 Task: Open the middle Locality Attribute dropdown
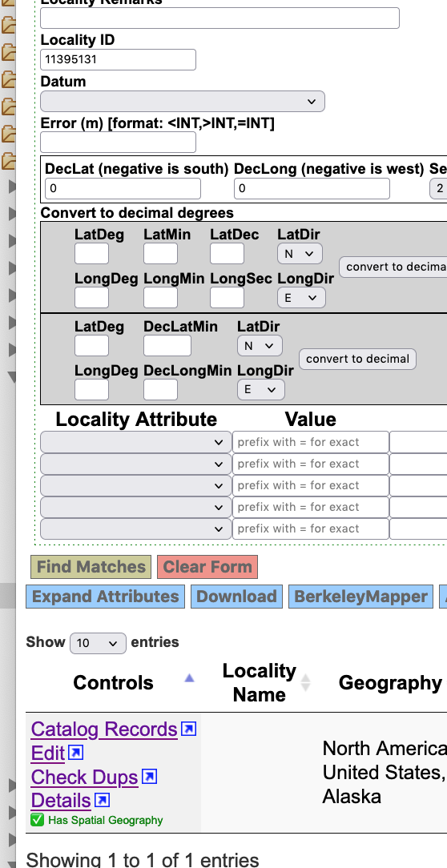(135, 485)
